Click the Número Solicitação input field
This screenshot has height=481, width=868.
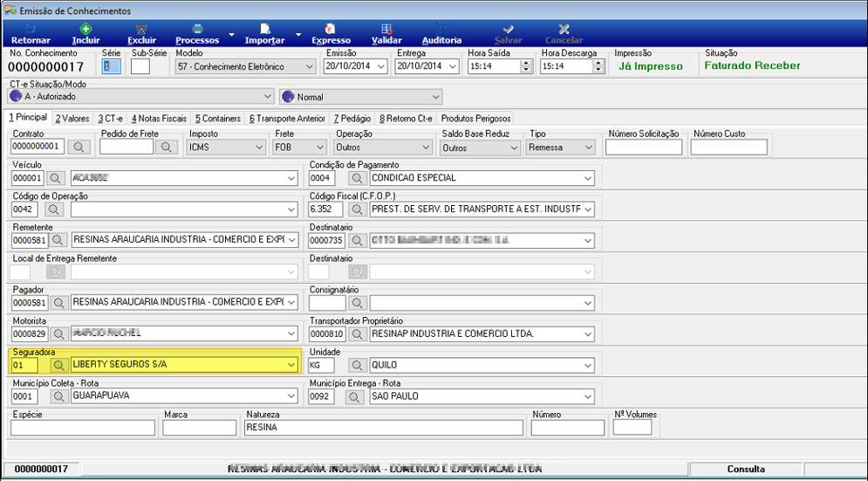(644, 148)
